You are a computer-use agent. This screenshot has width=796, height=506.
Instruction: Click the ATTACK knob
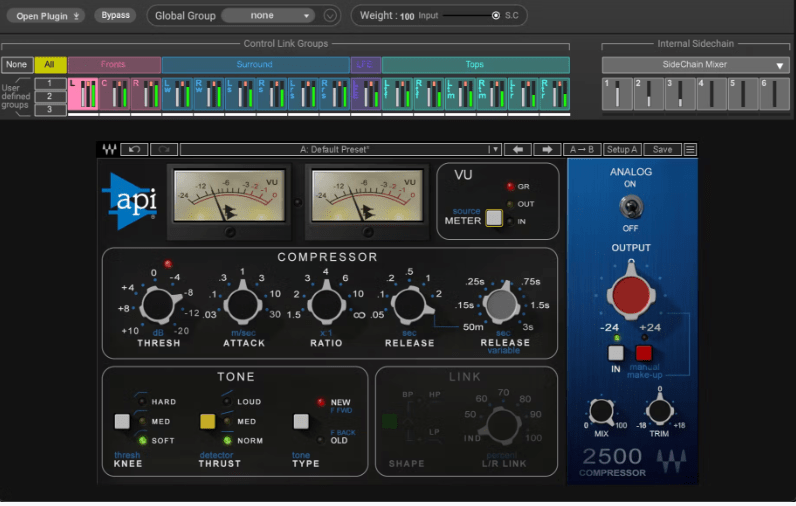pyautogui.click(x=243, y=305)
